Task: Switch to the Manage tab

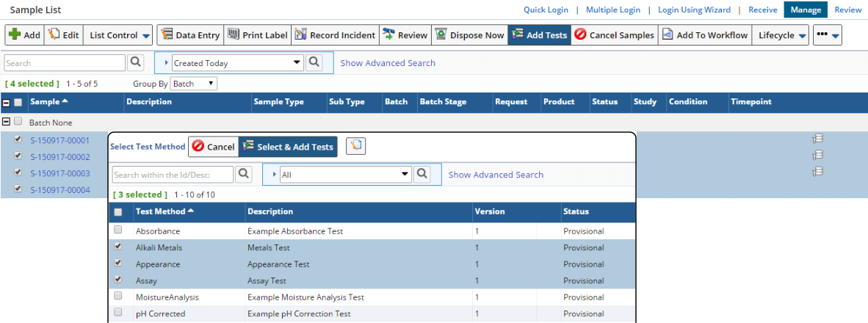Action: (806, 10)
